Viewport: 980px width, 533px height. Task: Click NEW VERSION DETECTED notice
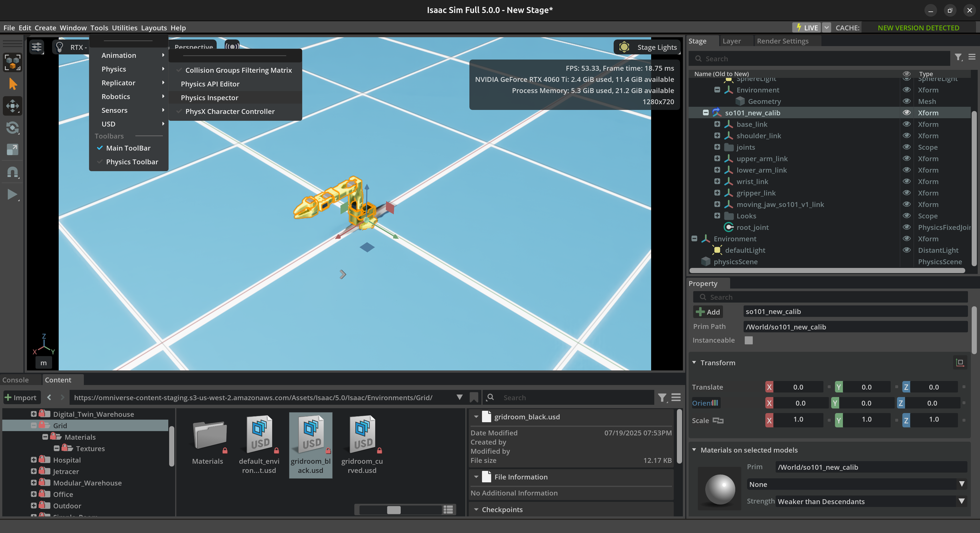coord(918,28)
